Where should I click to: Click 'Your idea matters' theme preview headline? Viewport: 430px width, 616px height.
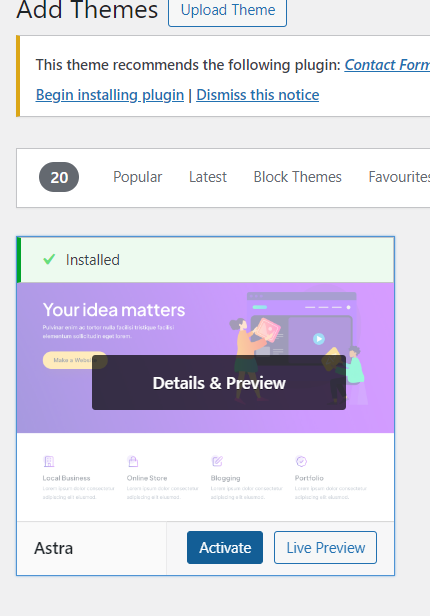pos(114,310)
